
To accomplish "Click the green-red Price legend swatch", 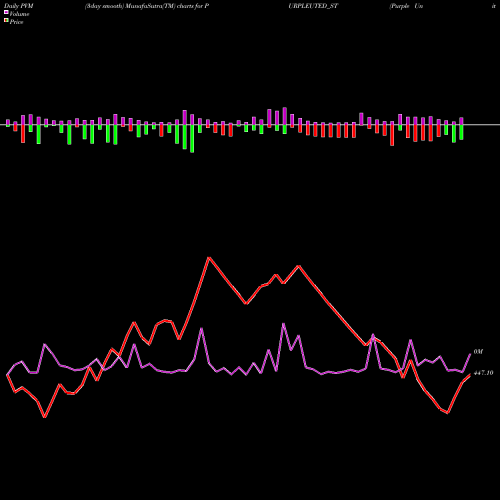I will pyautogui.click(x=6, y=21).
